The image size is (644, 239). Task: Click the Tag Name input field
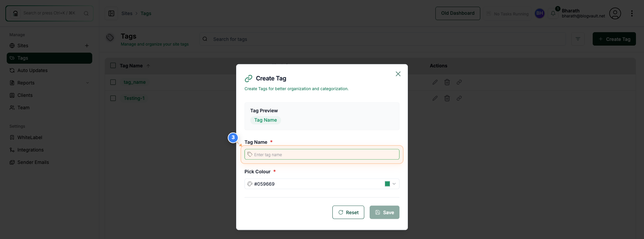[322, 155]
